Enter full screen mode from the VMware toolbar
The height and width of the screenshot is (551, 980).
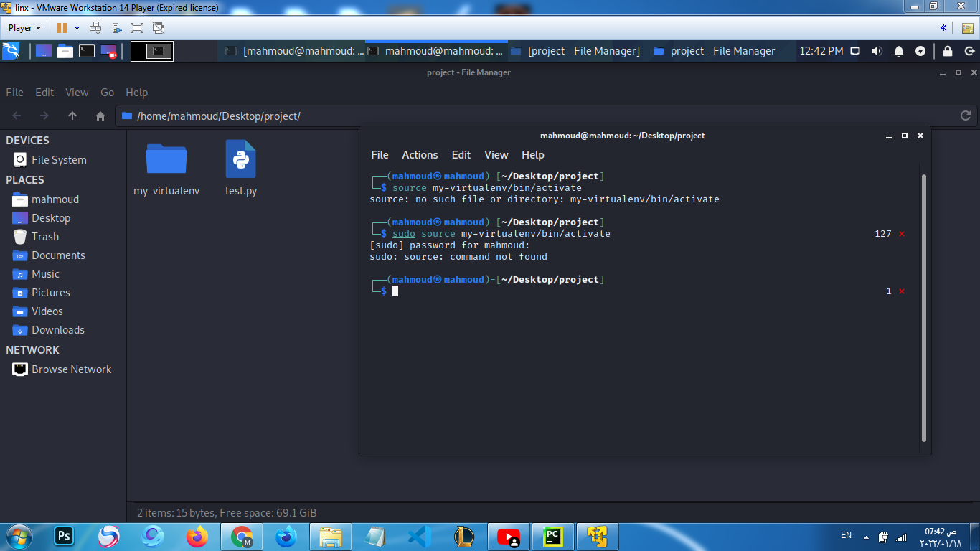click(x=136, y=27)
